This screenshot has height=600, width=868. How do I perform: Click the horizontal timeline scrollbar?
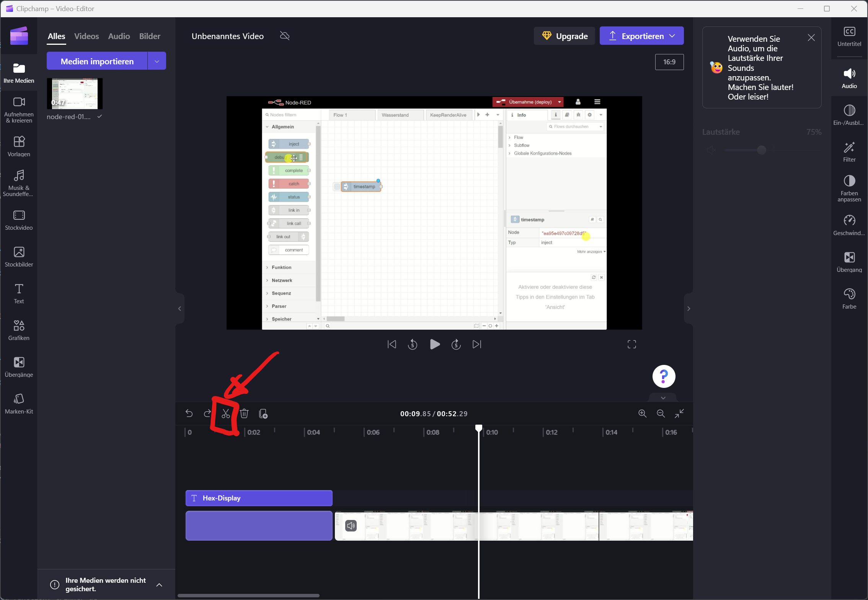coord(248,595)
